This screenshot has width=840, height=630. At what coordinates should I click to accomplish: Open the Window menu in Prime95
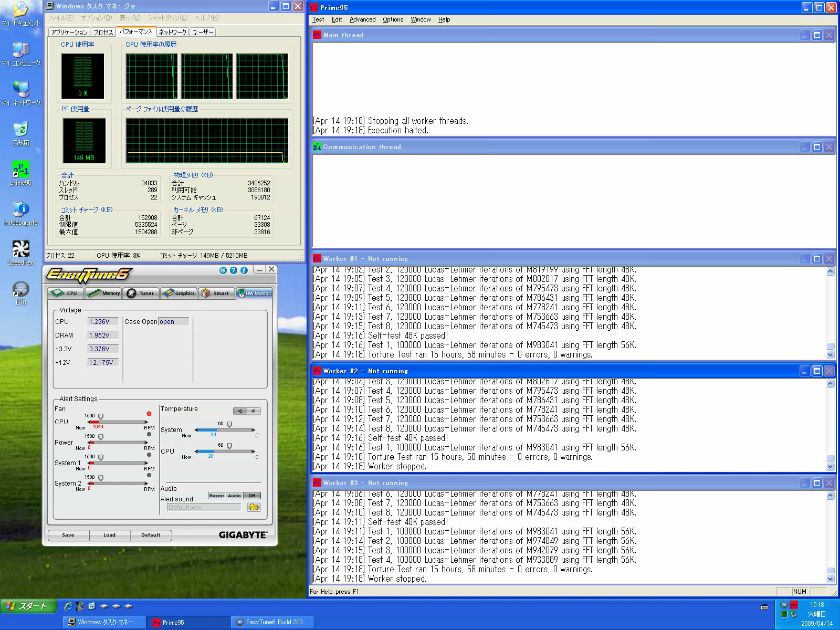(421, 19)
